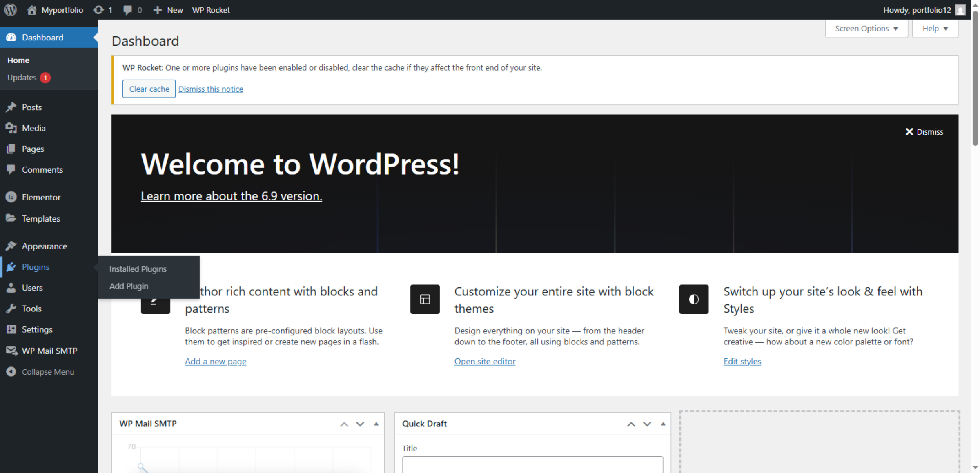980x473 pixels.
Task: Click the Templates folder icon
Action: click(x=11, y=218)
